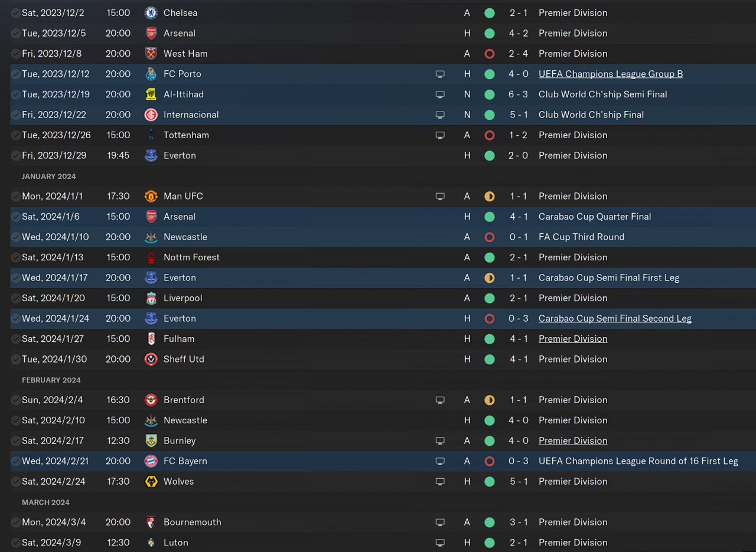Click the TV icon on the FC Bayern row
Screen dimensions: 756x552
point(440,461)
